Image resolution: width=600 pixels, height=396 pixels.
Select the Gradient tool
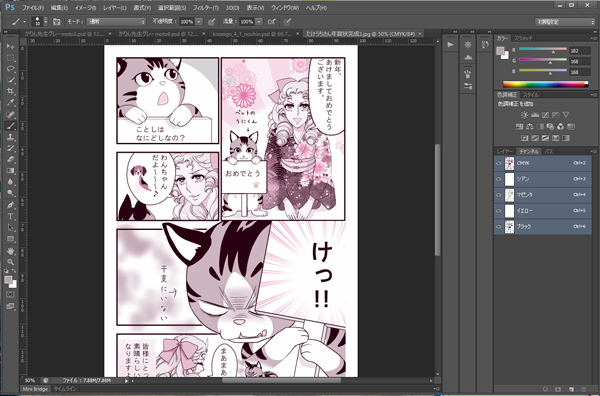tap(10, 171)
